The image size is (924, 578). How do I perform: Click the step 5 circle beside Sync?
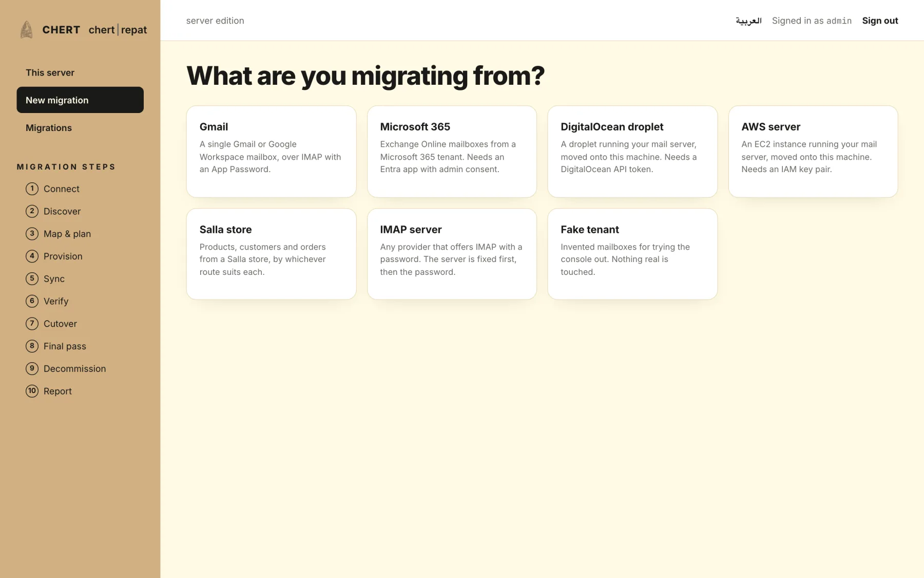click(32, 278)
